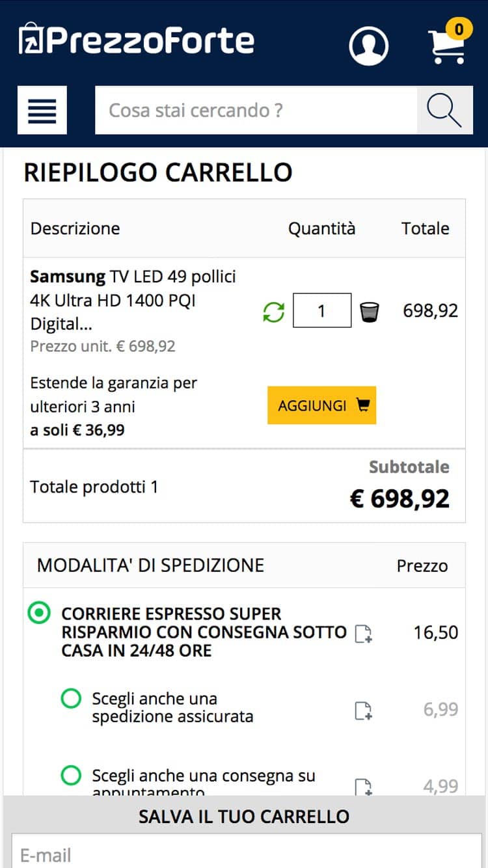Click the 'Cosa stai cercando ?' search box
Image resolution: width=488 pixels, height=868 pixels.
click(256, 110)
